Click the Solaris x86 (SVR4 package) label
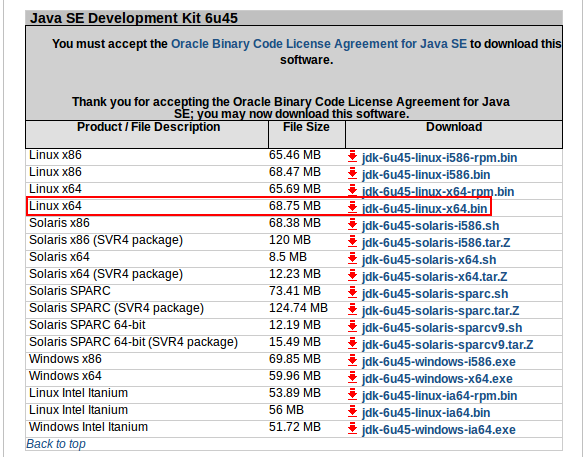588x457 pixels. [106, 240]
